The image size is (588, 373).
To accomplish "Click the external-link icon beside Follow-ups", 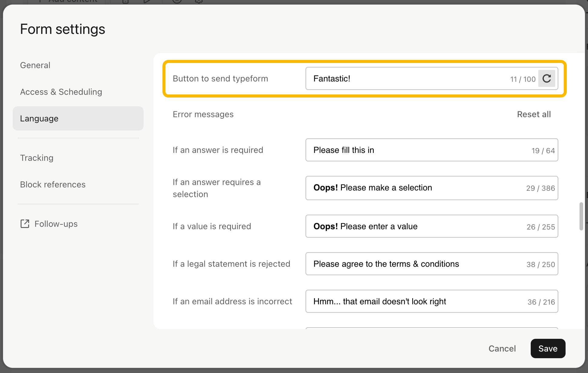I will [25, 224].
